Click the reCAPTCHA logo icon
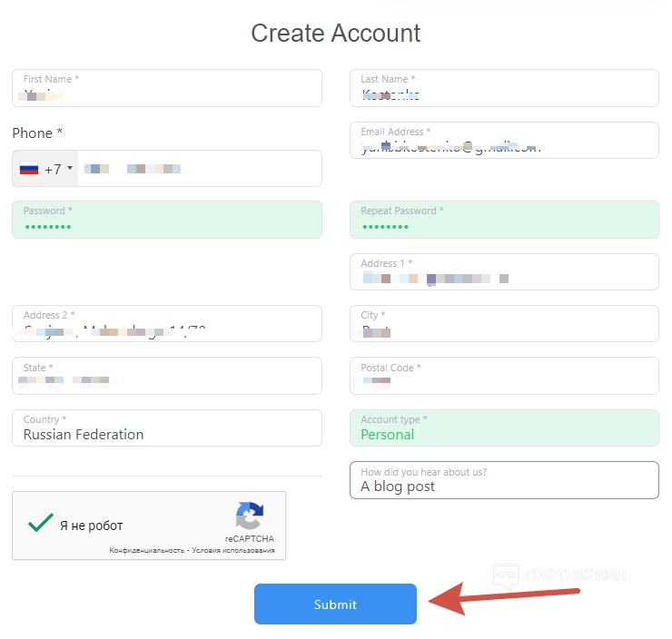 tap(249, 516)
